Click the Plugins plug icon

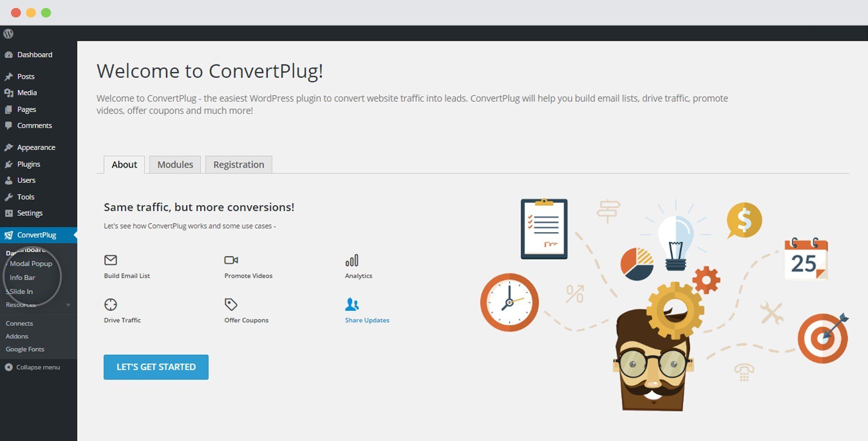click(x=8, y=164)
